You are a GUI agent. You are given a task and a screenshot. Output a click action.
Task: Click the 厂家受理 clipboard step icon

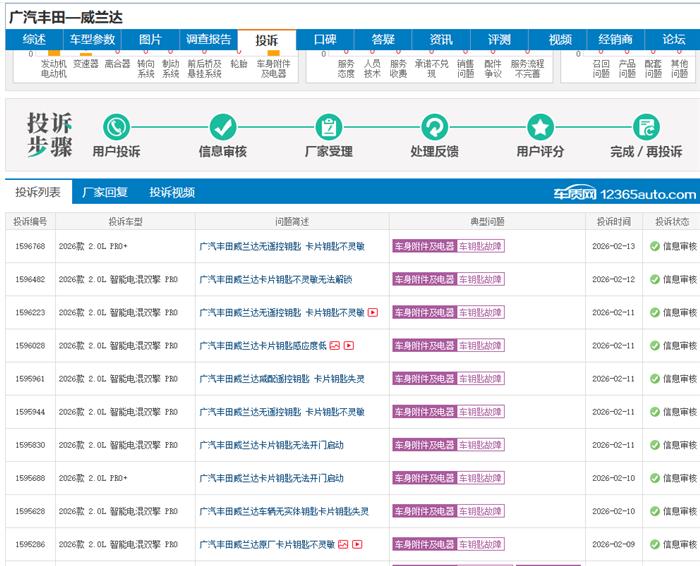(328, 128)
